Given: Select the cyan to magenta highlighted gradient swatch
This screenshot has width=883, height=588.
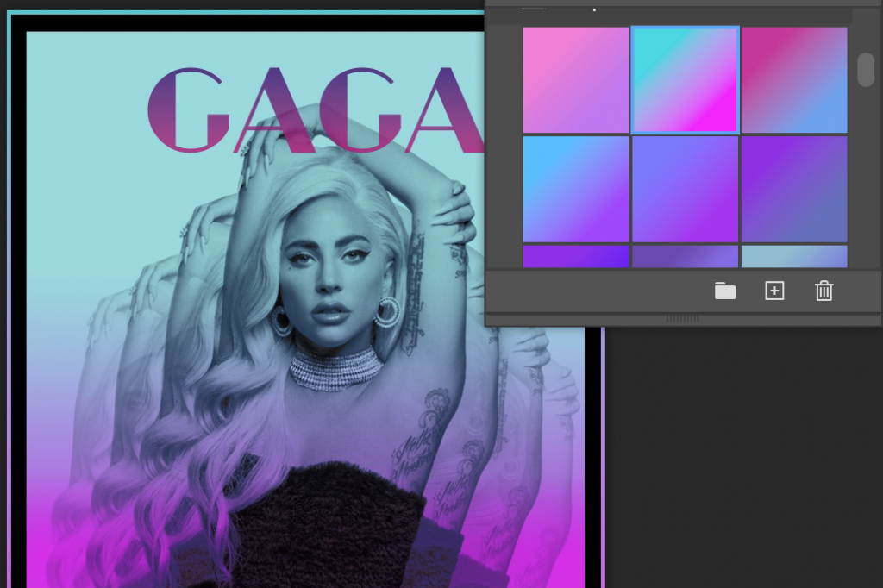Looking at the screenshot, I should click(686, 80).
